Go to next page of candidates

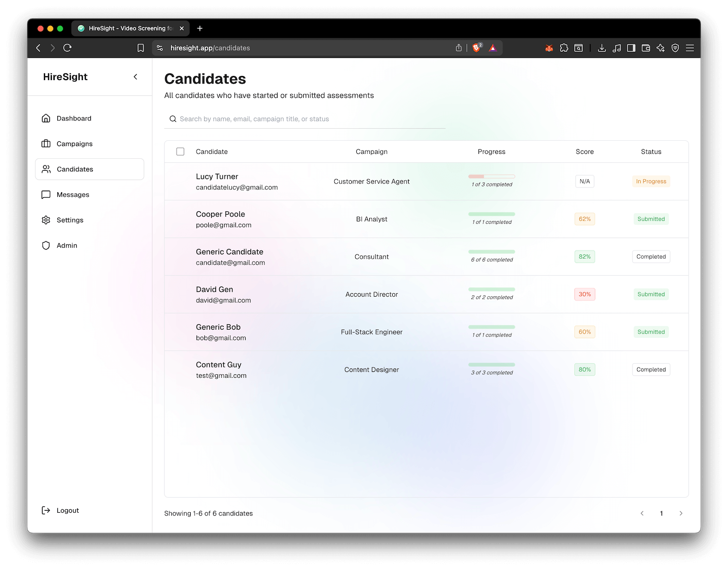click(x=681, y=513)
